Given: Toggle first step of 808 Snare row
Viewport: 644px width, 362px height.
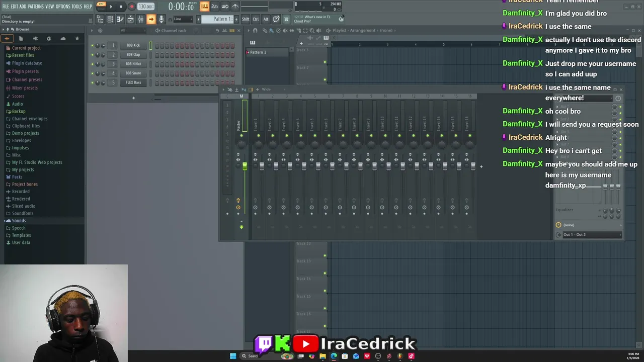Looking at the screenshot, I should coord(157,73).
